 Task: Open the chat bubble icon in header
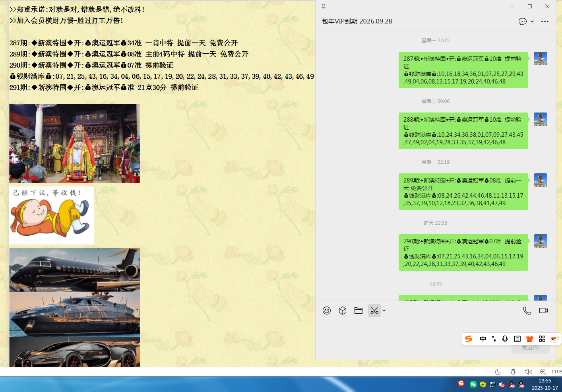pos(522,21)
